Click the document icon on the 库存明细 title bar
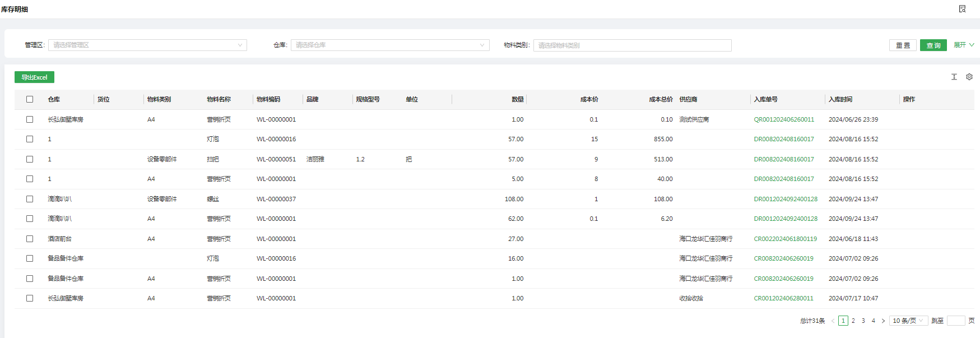The image size is (980, 338). (x=962, y=9)
